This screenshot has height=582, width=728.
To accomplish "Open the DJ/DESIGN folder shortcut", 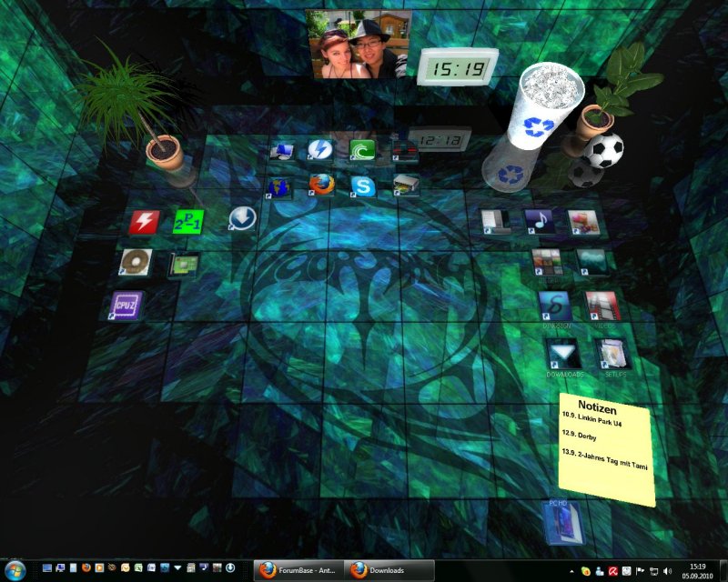I will pyautogui.click(x=556, y=306).
